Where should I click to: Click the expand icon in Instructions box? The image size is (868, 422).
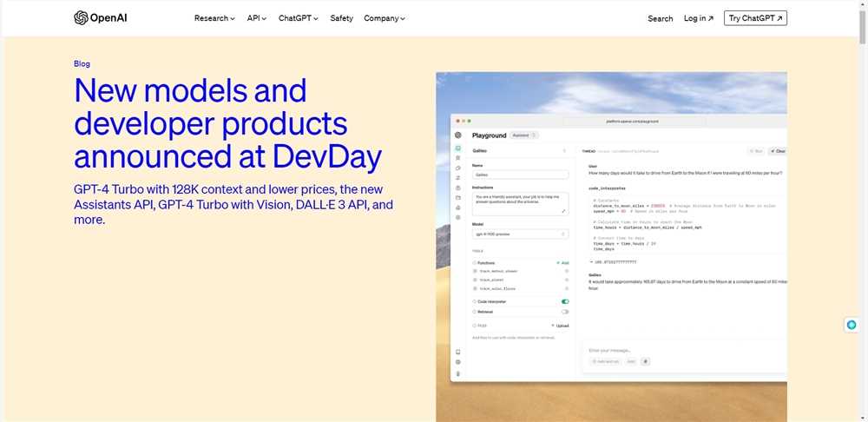564,211
